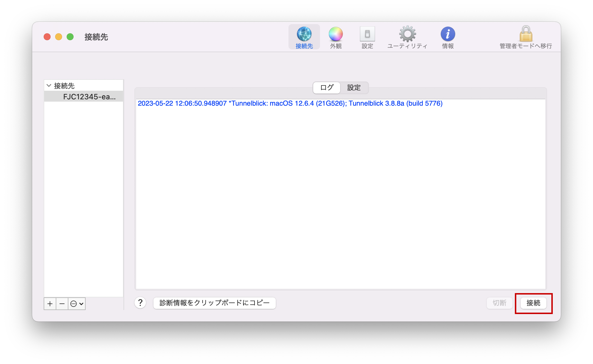Click the question mark help button
The height and width of the screenshot is (364, 593).
pyautogui.click(x=140, y=303)
